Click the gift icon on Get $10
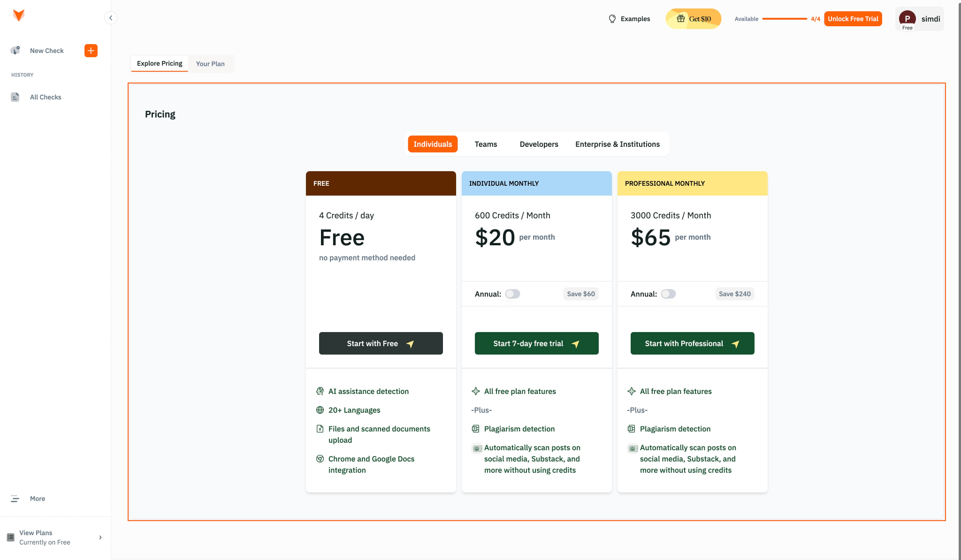 681,19
